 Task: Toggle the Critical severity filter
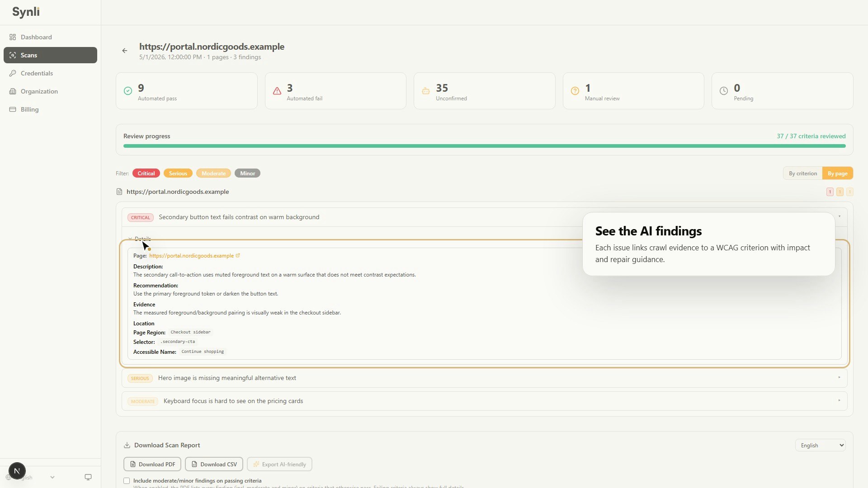pyautogui.click(x=146, y=174)
